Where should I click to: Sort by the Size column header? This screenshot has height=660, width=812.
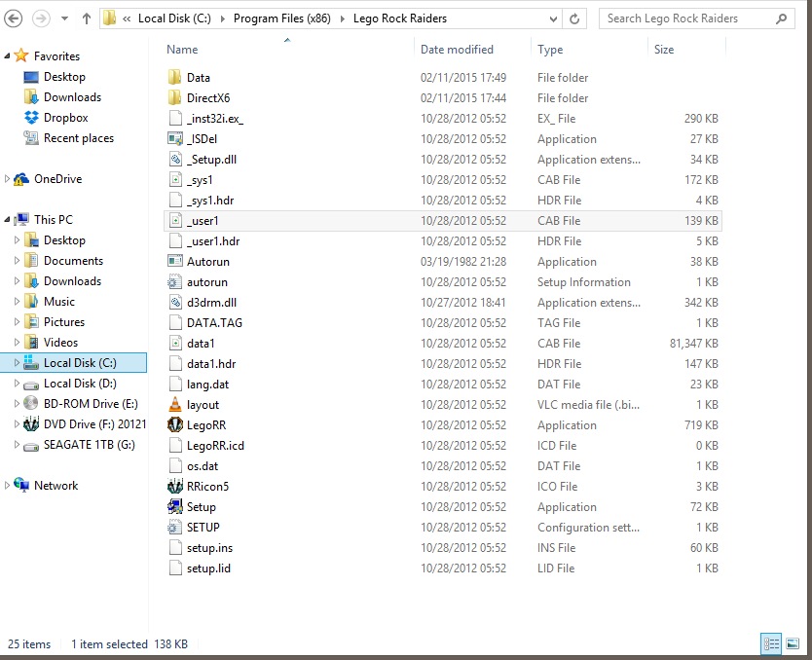pos(664,50)
